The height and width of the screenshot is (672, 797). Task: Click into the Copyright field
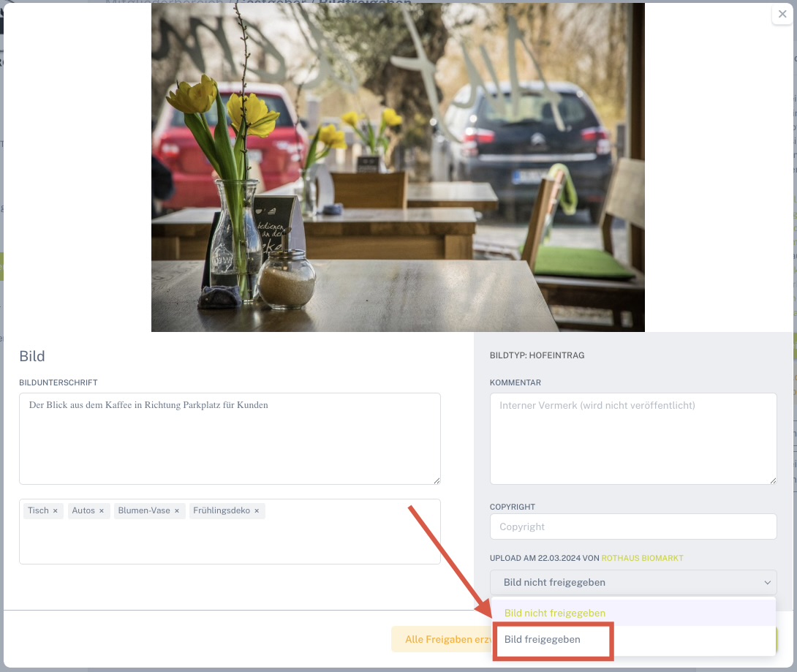(x=632, y=526)
